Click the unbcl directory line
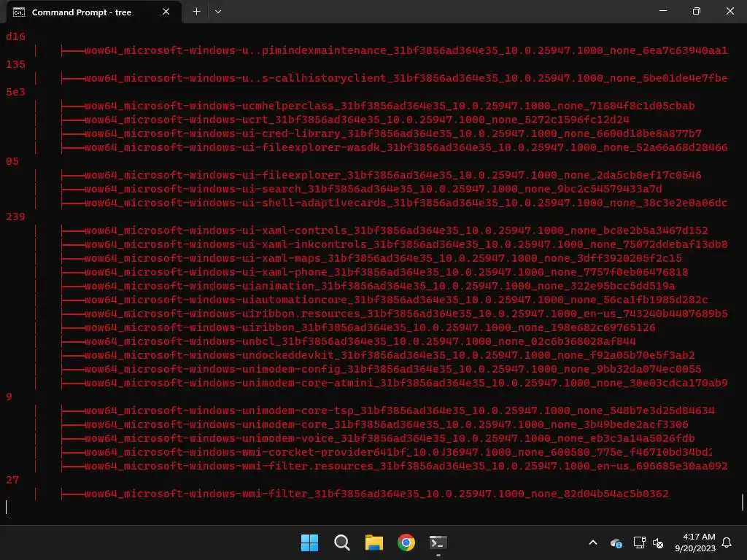The height and width of the screenshot is (560, 747). (x=360, y=341)
